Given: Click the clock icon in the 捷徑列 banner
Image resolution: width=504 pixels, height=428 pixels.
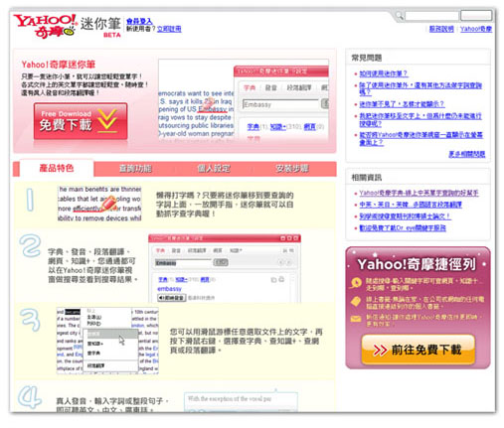Looking at the screenshot, I should click(x=356, y=283).
